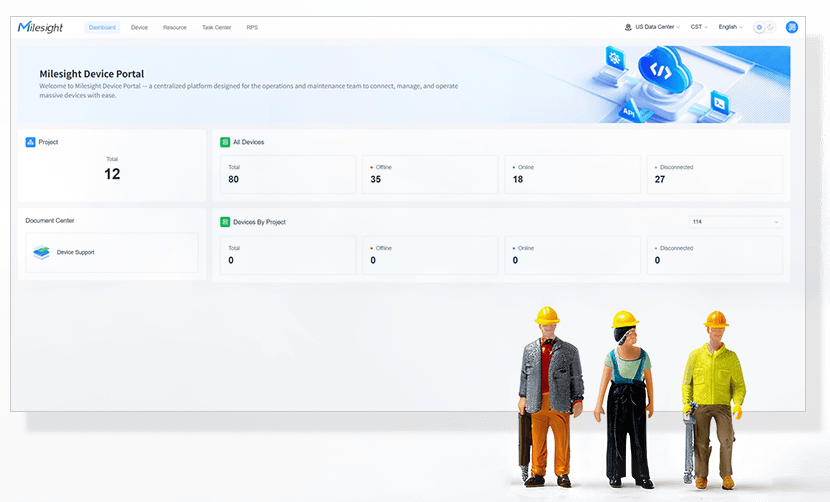This screenshot has height=502, width=830.
Task: Click the All Devices panel icon
Action: [225, 142]
